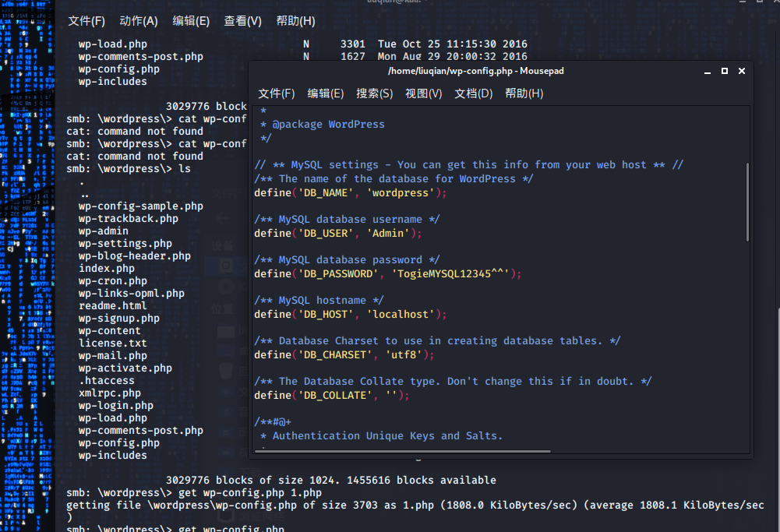Open terminal 文件(F) menu

click(86, 21)
